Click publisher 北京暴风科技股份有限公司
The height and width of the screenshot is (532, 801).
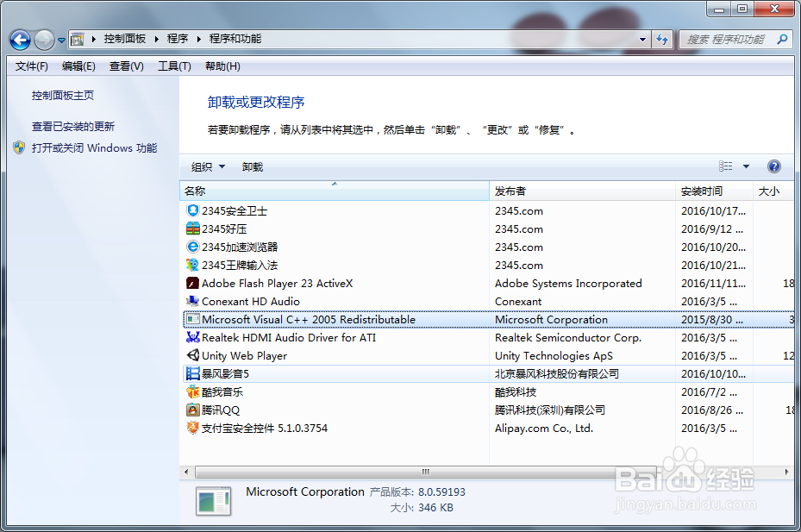pos(557,373)
